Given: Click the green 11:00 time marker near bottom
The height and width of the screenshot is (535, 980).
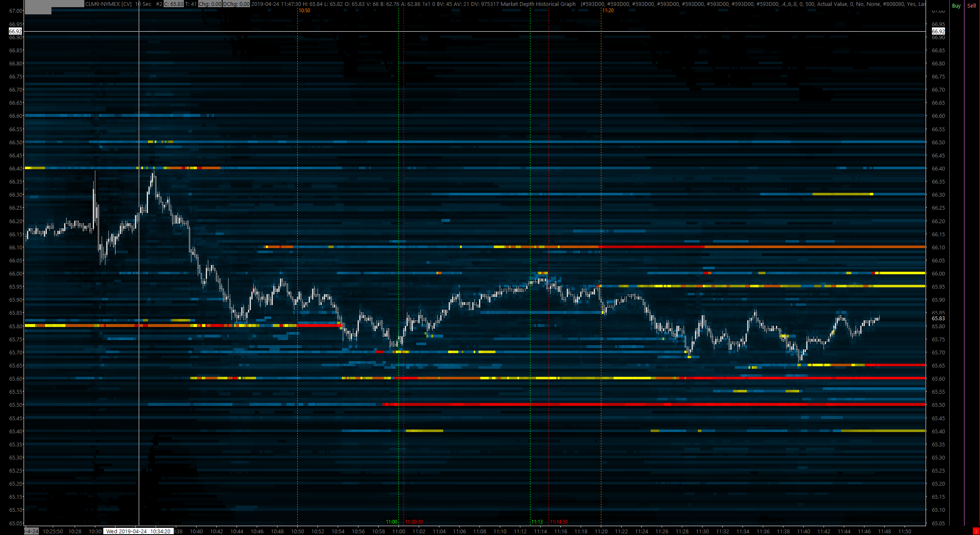Looking at the screenshot, I should click(x=391, y=522).
